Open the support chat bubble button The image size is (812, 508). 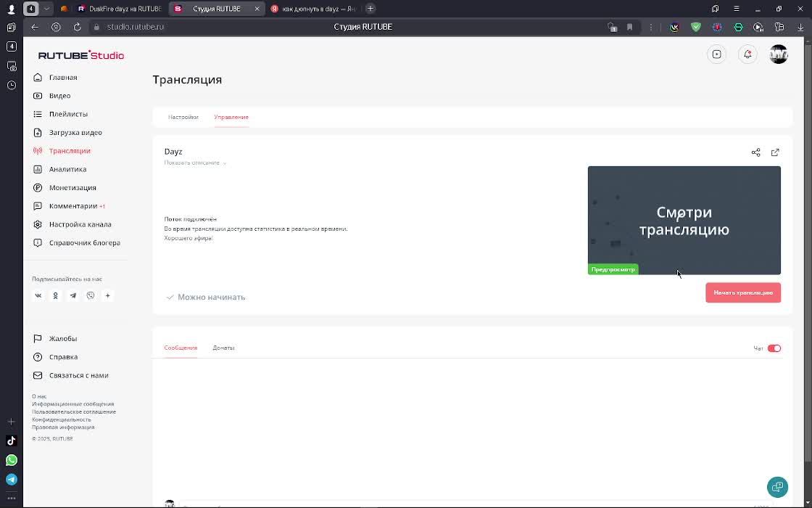(x=777, y=487)
